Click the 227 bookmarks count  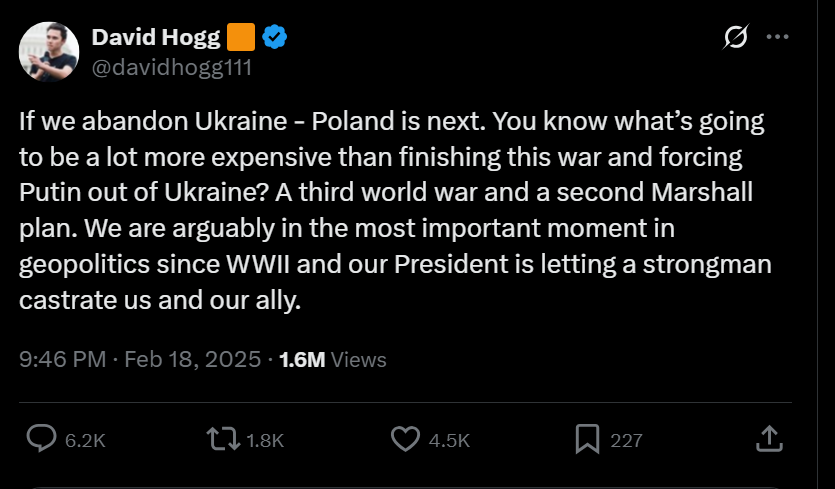(x=626, y=441)
